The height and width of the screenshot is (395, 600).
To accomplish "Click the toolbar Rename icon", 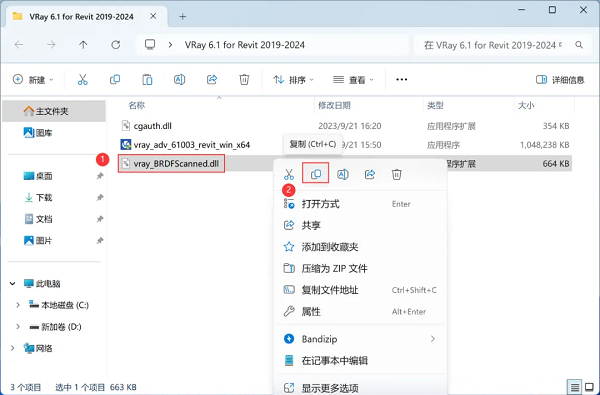I will 179,80.
